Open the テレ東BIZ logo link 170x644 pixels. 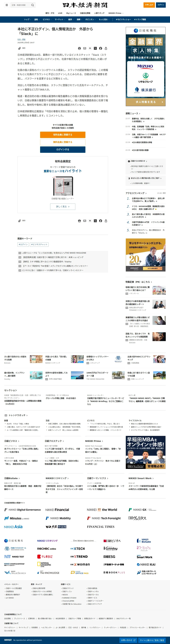(45, 557)
